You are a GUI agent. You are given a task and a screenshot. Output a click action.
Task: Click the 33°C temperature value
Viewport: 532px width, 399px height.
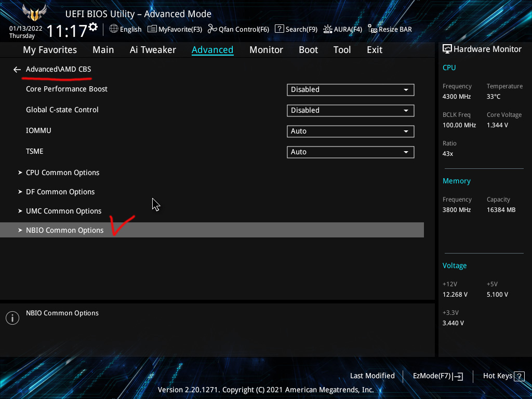tap(494, 96)
